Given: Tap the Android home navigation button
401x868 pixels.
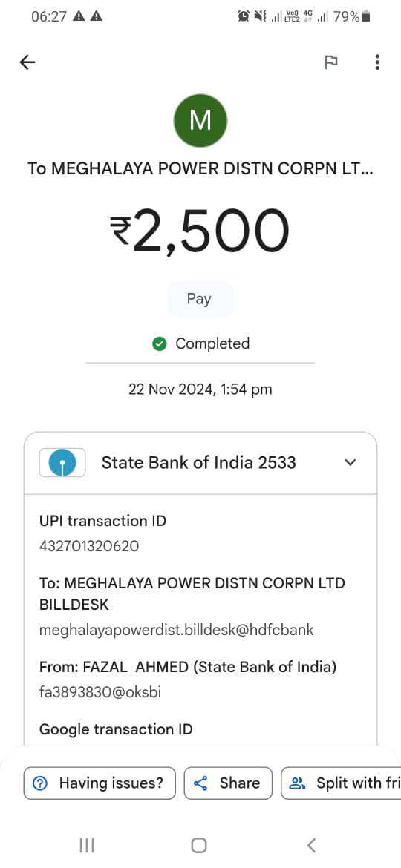Looking at the screenshot, I should point(199,845).
